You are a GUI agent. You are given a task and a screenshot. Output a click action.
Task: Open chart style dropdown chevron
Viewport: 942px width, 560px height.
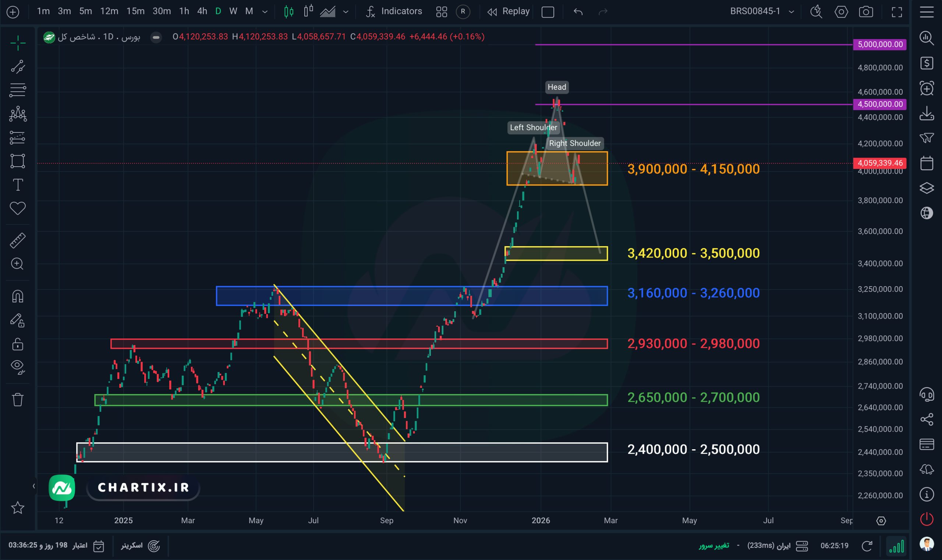tap(346, 12)
